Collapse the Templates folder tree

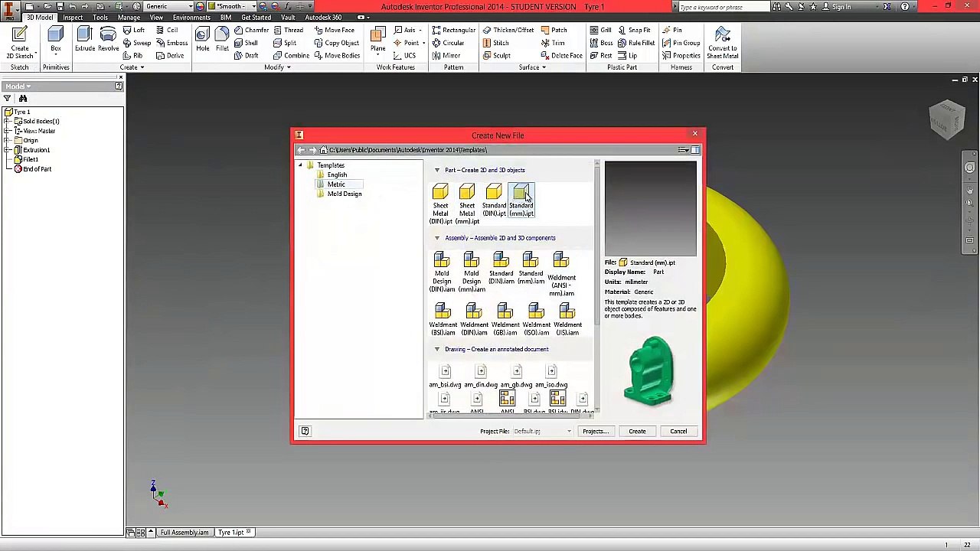click(x=300, y=165)
